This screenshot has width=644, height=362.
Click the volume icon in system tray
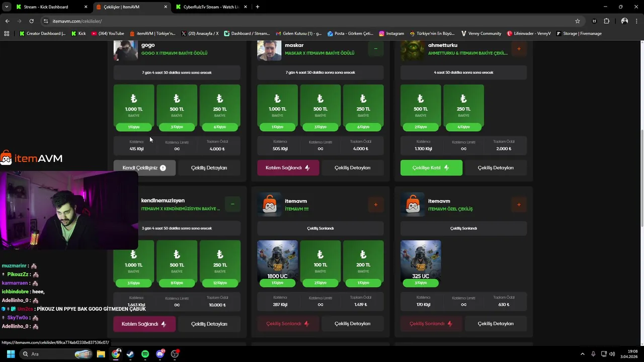(612, 354)
